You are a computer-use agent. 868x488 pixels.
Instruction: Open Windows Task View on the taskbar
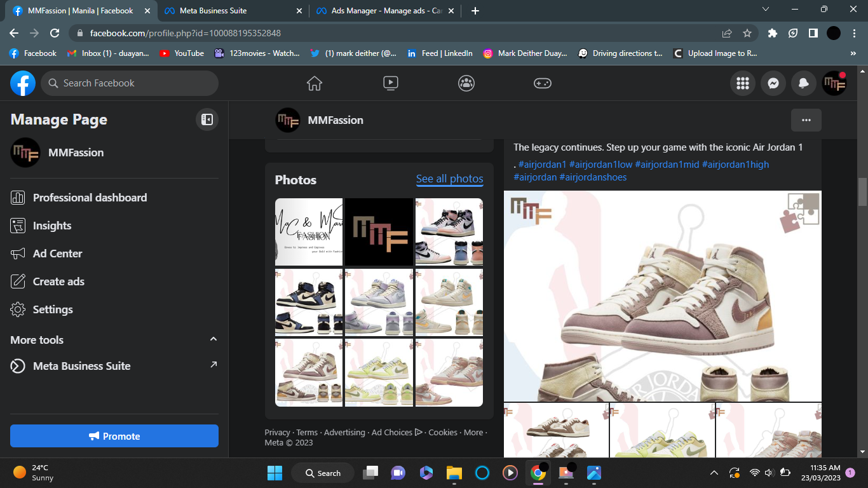[x=370, y=473]
